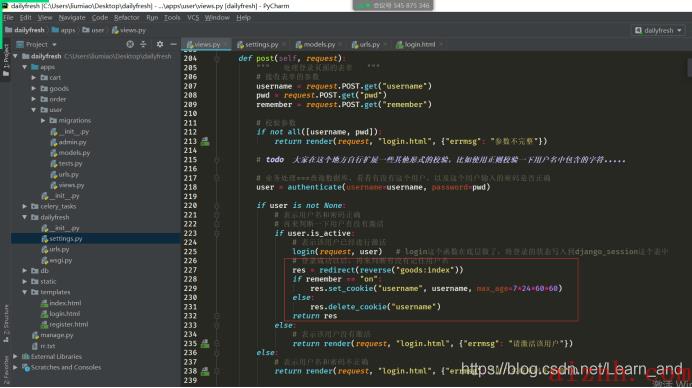Click the collapse all icon in Project panel
692x388 pixels.
pyautogui.click(x=143, y=45)
